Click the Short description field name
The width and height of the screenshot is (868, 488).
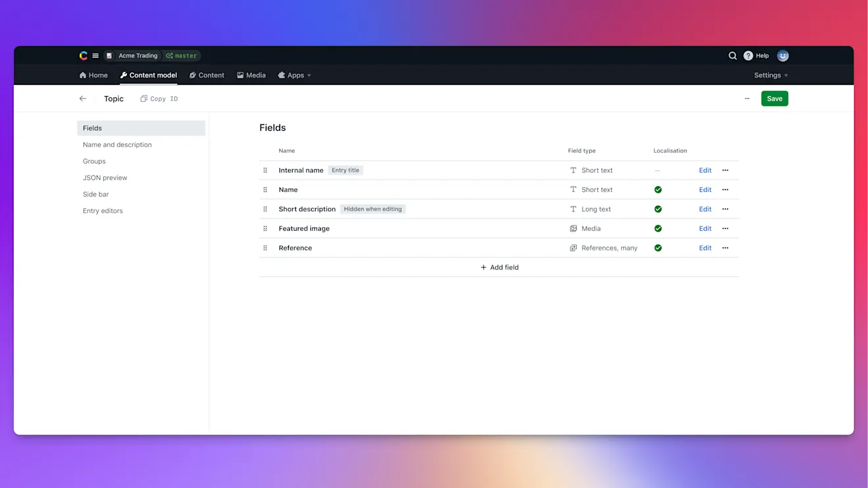pos(307,209)
